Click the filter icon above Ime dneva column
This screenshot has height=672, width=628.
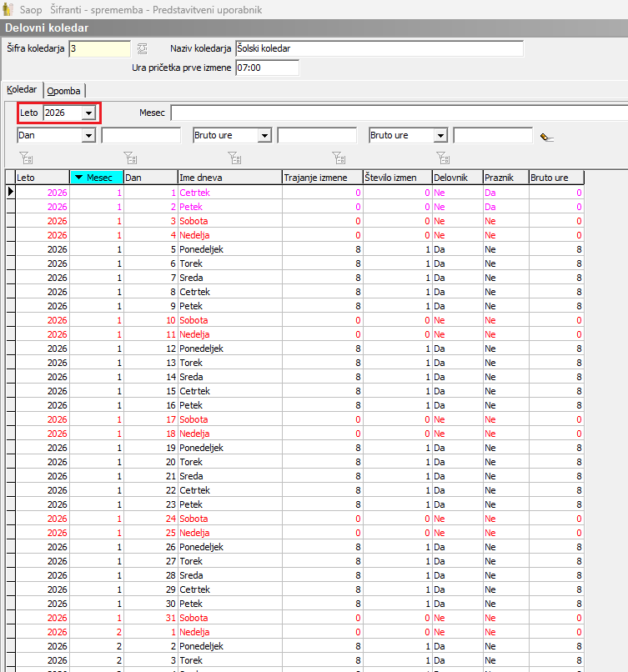point(234,158)
